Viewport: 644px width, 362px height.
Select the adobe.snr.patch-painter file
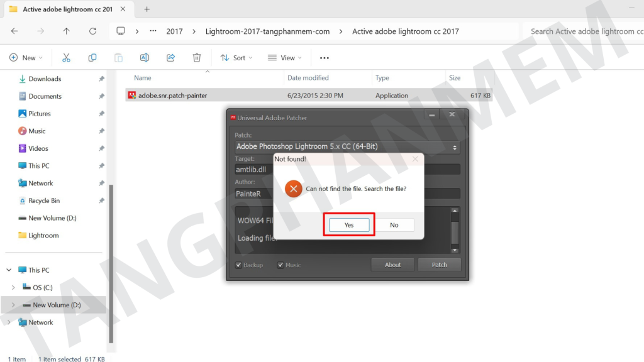(172, 96)
